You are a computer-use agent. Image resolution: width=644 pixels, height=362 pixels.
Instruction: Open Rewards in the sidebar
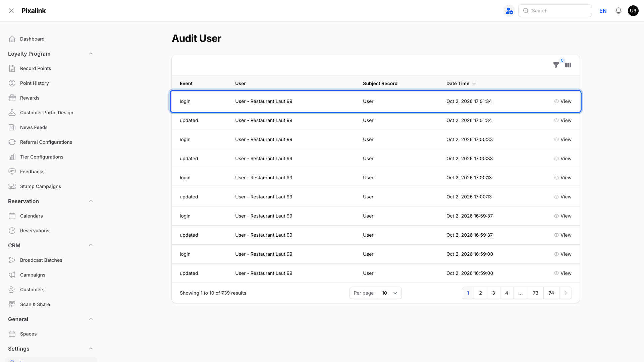click(x=30, y=98)
